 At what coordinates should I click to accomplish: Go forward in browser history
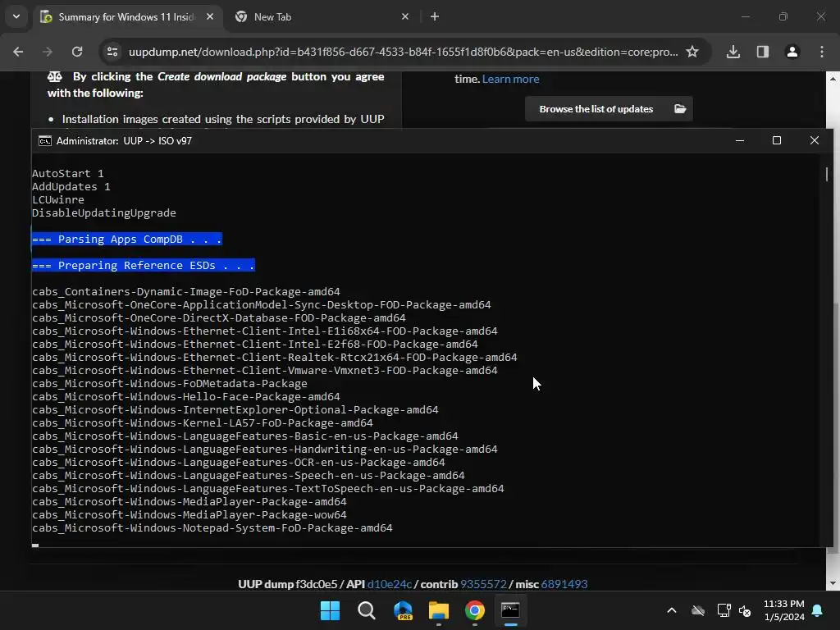pyautogui.click(x=48, y=52)
